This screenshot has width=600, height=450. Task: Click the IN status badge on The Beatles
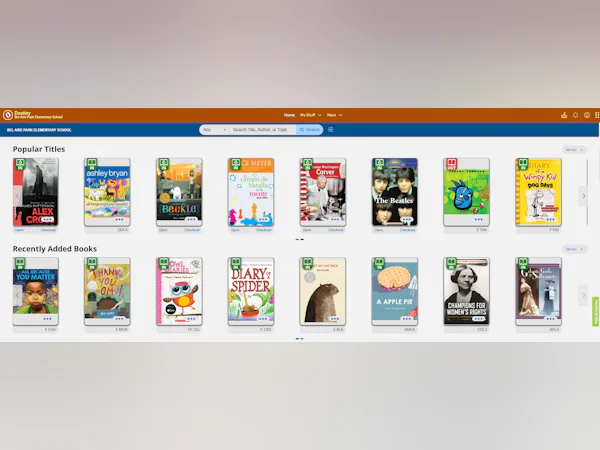380,164
